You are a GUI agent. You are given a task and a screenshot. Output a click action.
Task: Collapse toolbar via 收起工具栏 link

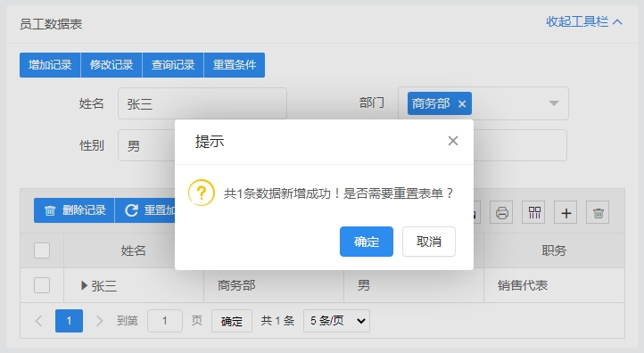pos(584,21)
